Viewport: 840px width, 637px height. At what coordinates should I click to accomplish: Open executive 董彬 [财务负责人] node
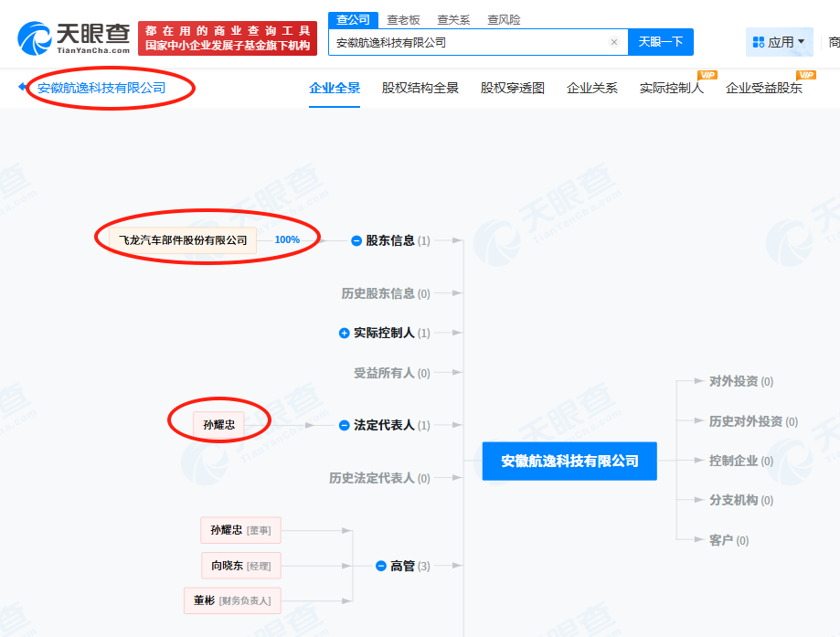pyautogui.click(x=232, y=600)
